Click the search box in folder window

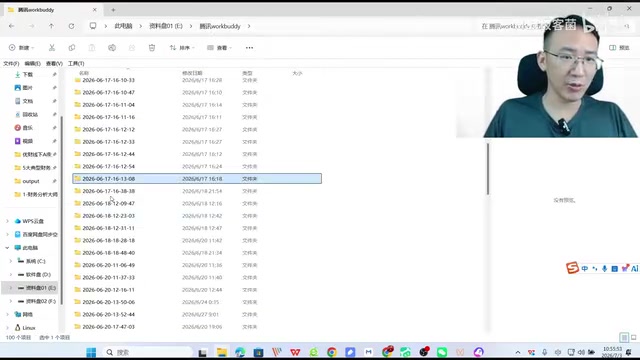(555, 26)
